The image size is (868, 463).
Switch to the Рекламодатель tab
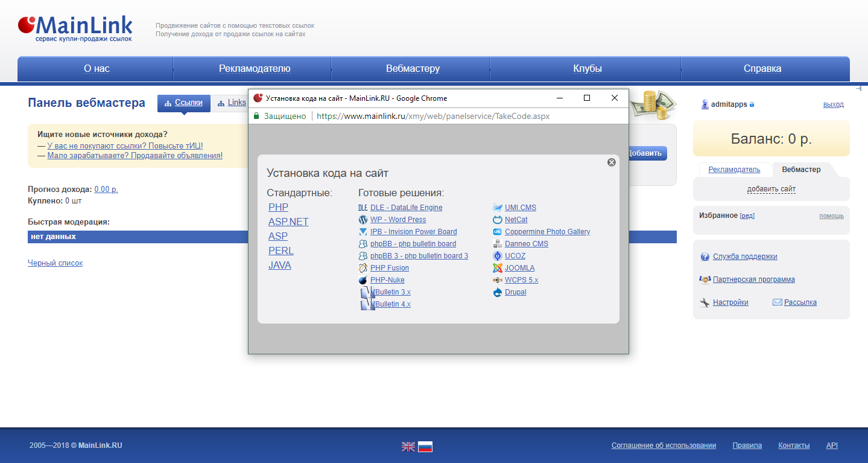coord(735,170)
